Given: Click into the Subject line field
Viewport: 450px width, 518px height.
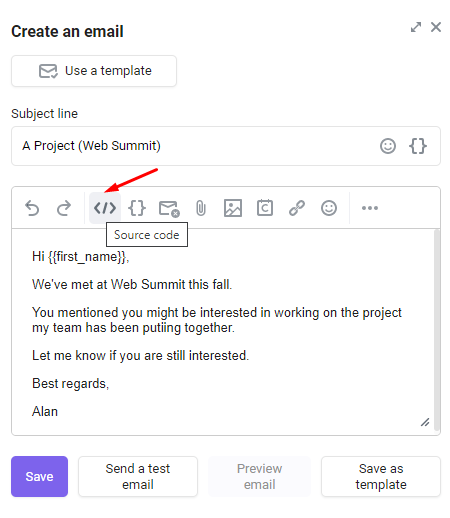Looking at the screenshot, I should tap(226, 146).
